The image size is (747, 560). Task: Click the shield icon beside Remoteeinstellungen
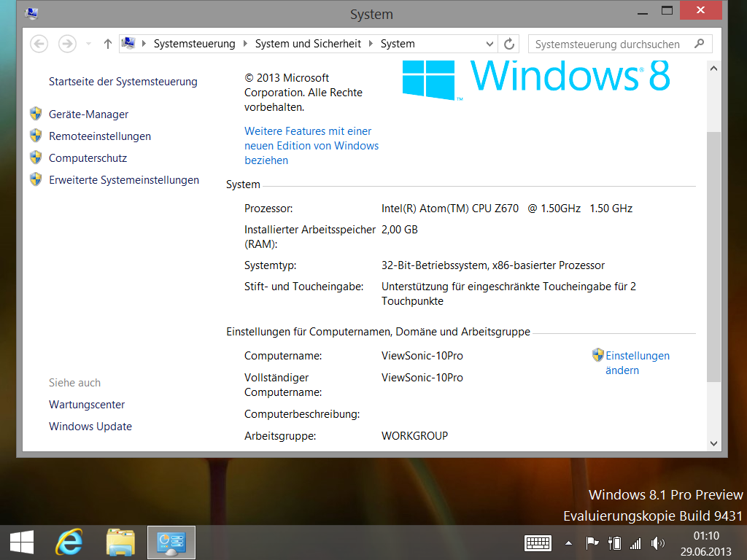click(36, 136)
